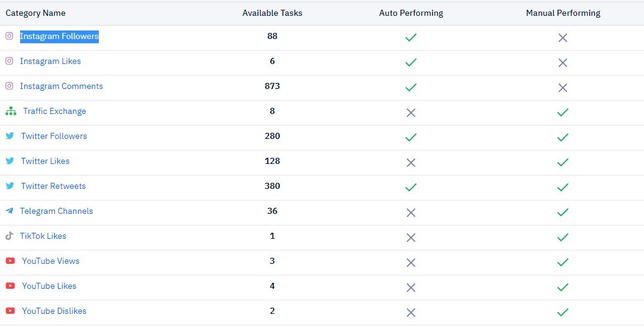Click the 6 tasks count for Instagram Likes
Screen dimensions: 644x326
coord(273,61)
